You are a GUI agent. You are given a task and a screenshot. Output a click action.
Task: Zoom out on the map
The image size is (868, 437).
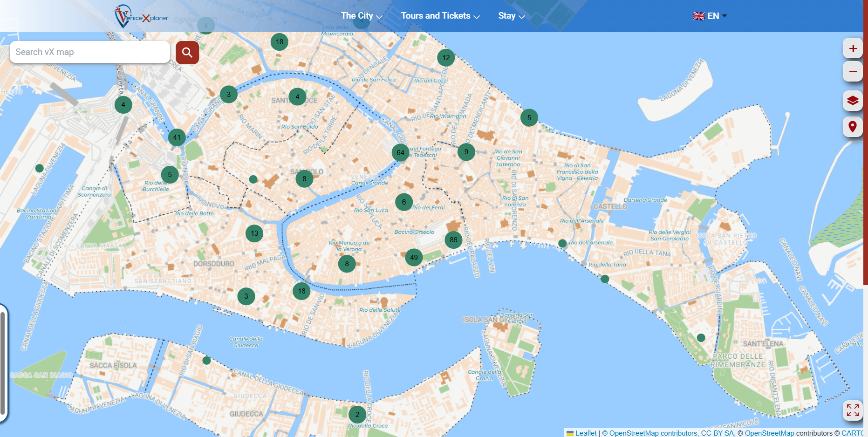point(853,72)
